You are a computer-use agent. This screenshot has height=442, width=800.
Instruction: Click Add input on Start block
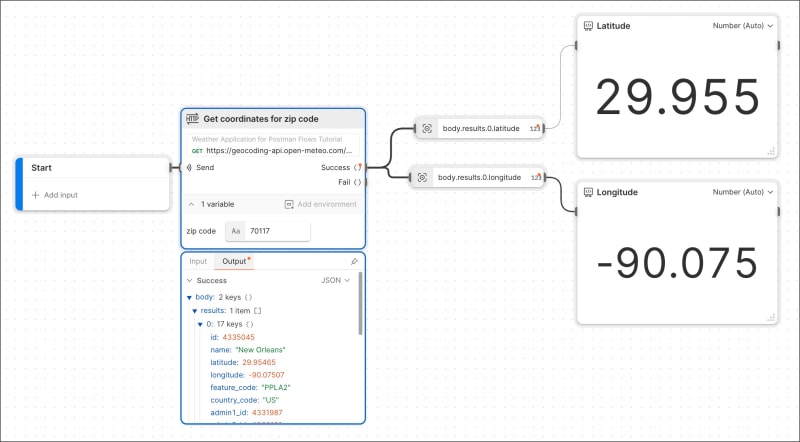tap(55, 195)
